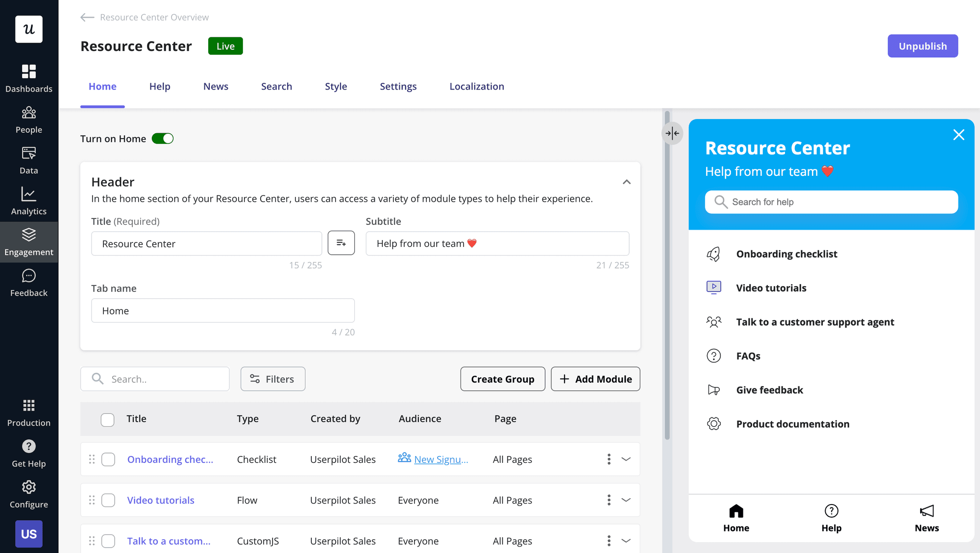This screenshot has height=553, width=980.
Task: Open the Style tab
Action: point(336,86)
